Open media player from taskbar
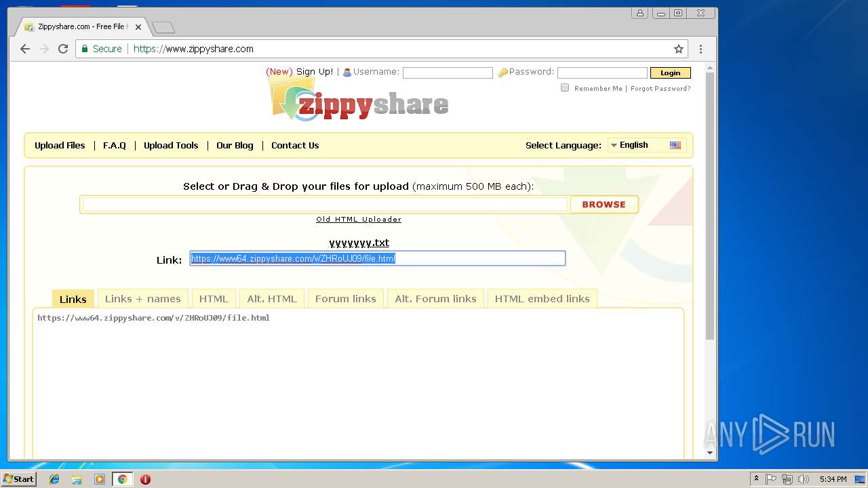 click(x=100, y=479)
